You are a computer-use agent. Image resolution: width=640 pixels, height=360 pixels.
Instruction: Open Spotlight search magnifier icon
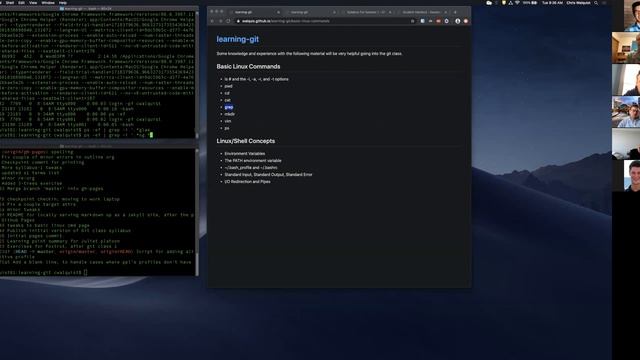[596, 2]
